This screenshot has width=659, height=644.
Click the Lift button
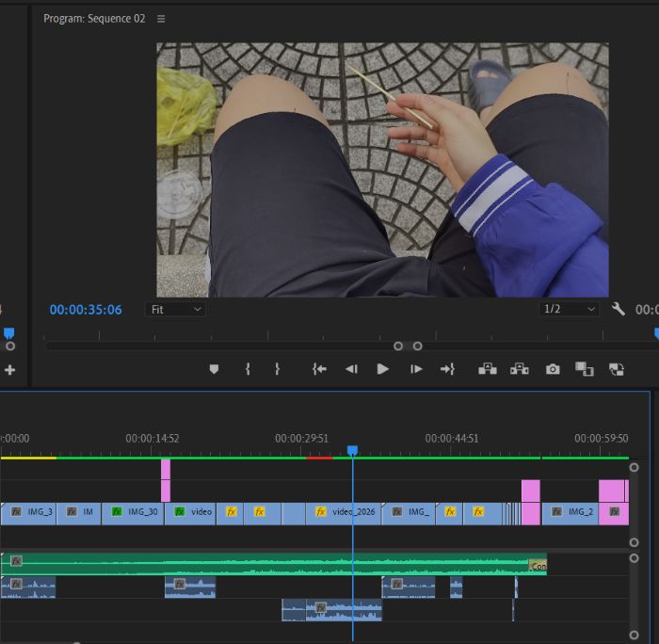point(488,369)
